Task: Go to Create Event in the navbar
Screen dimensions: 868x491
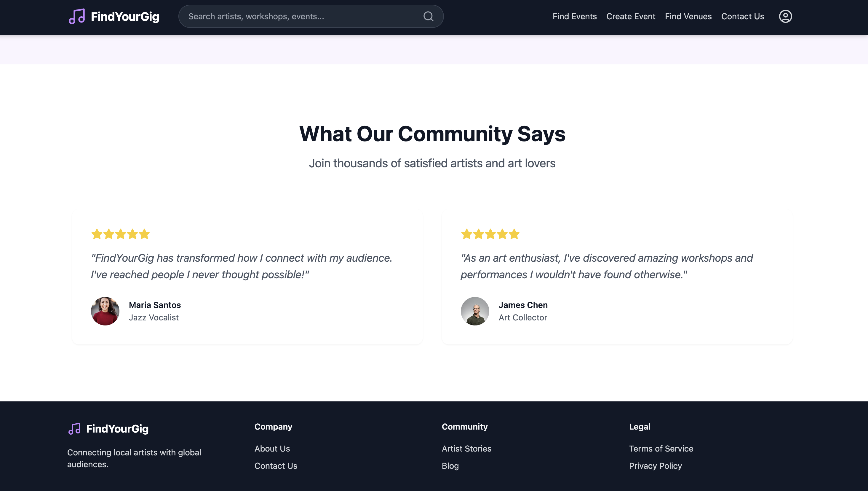Action: click(x=630, y=16)
